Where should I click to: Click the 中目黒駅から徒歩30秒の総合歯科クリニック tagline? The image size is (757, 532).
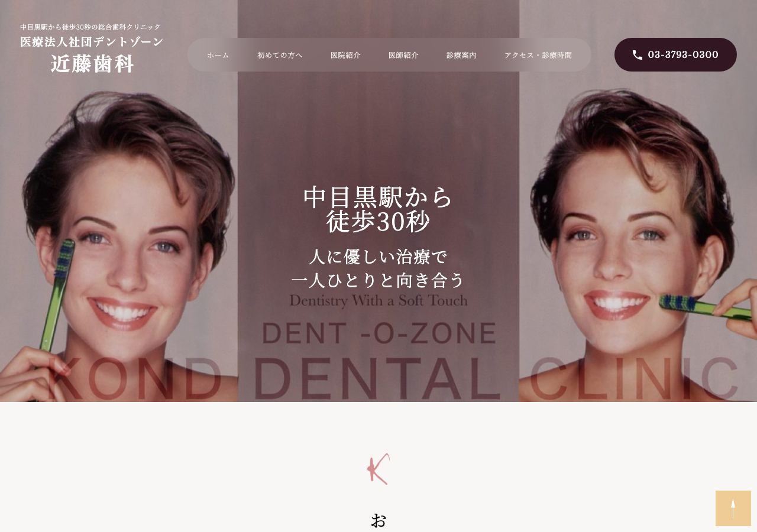pyautogui.click(x=90, y=27)
